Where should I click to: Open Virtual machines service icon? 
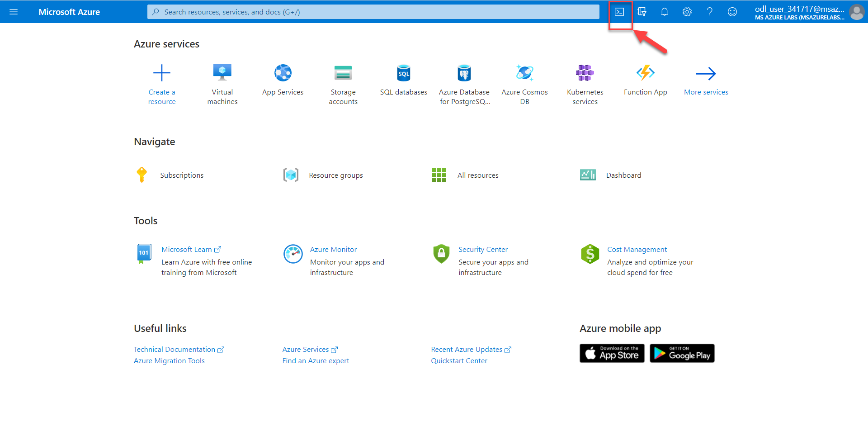click(222, 72)
